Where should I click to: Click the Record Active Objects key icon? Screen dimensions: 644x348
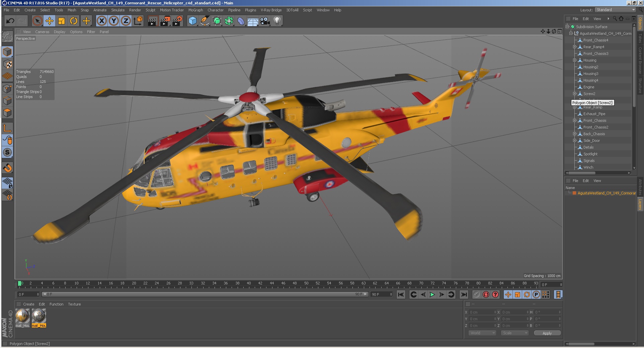476,294
